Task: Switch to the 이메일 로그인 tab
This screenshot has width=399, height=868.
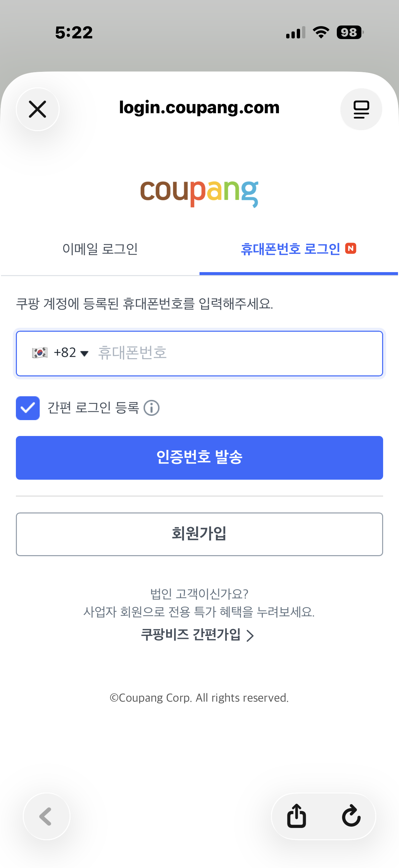Action: coord(100,249)
